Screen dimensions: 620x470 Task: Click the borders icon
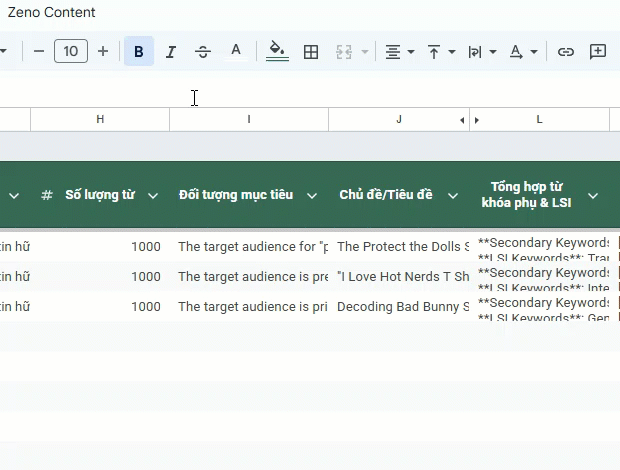pos(311,51)
